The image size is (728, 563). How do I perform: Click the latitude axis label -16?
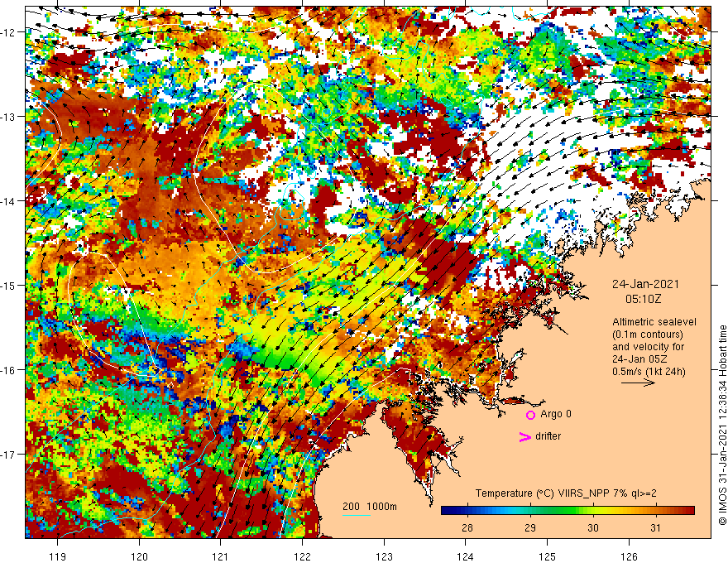[9, 370]
